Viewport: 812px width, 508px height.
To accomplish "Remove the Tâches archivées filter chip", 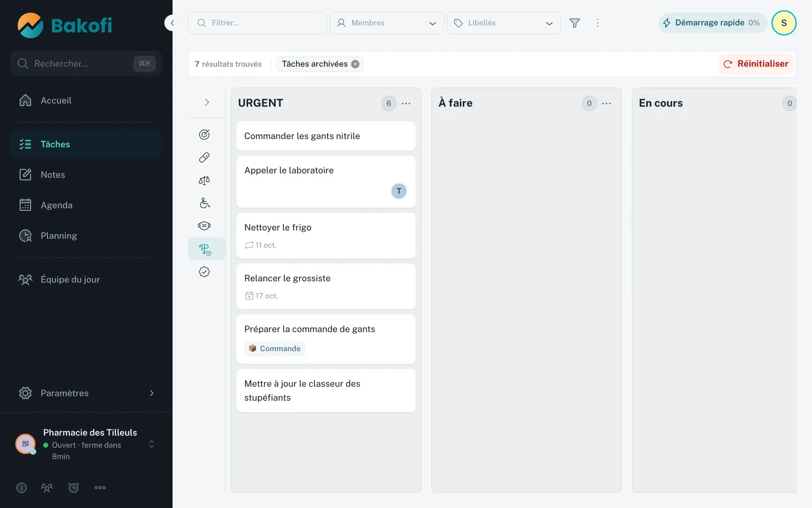I will click(355, 64).
